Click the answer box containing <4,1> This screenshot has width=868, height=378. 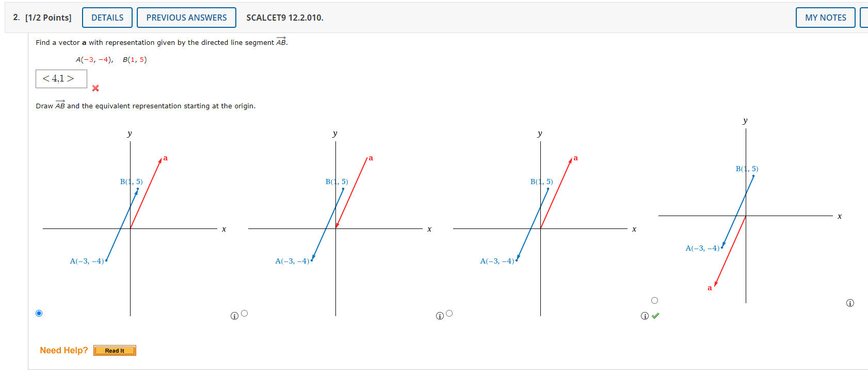(61, 78)
